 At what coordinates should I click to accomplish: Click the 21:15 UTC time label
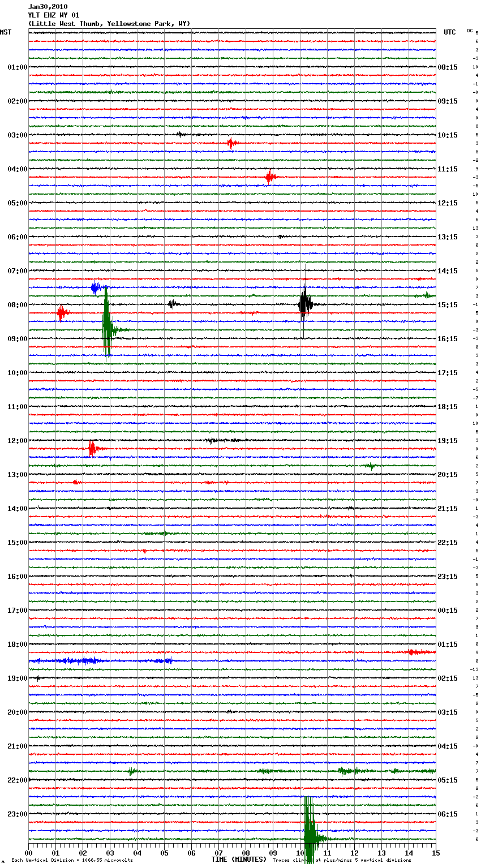(x=448, y=509)
